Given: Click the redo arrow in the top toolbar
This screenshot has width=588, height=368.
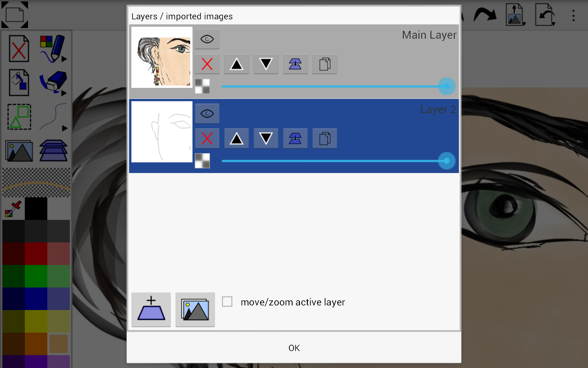Looking at the screenshot, I should (x=485, y=14).
